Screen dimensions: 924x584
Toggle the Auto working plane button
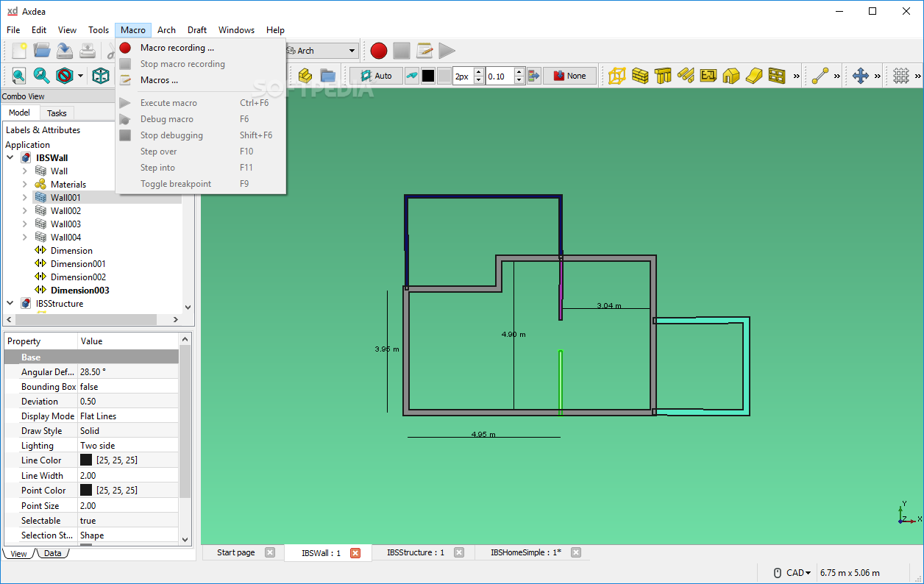click(x=376, y=76)
